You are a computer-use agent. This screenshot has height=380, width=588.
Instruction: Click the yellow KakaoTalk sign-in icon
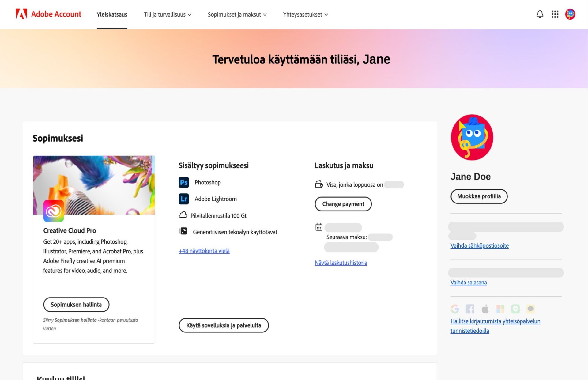tap(530, 309)
